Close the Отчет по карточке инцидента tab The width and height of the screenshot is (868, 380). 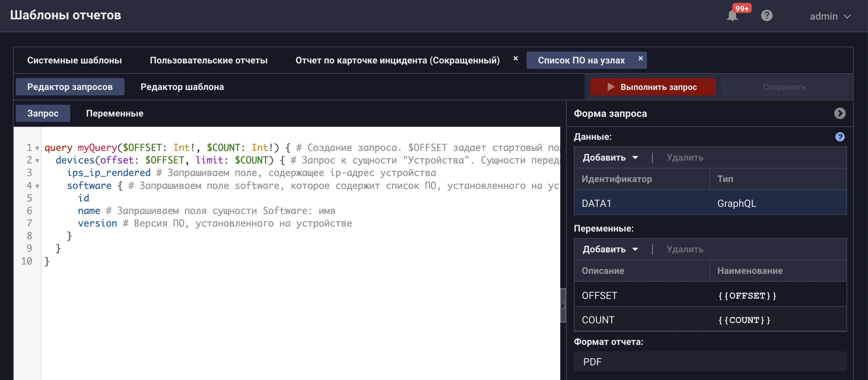[x=515, y=58]
